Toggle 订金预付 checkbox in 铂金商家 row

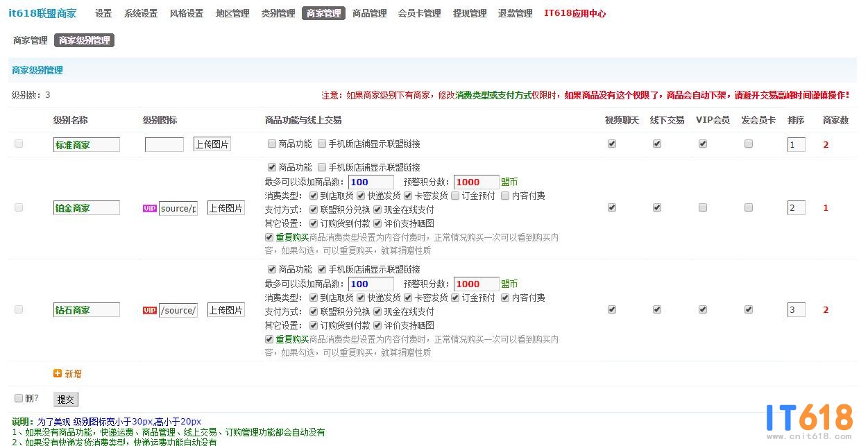(455, 196)
